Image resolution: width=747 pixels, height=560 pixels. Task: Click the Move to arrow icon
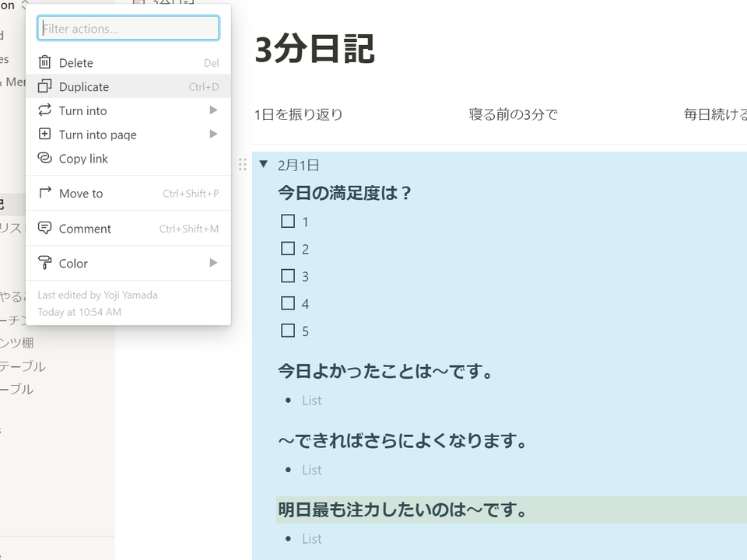pos(45,193)
